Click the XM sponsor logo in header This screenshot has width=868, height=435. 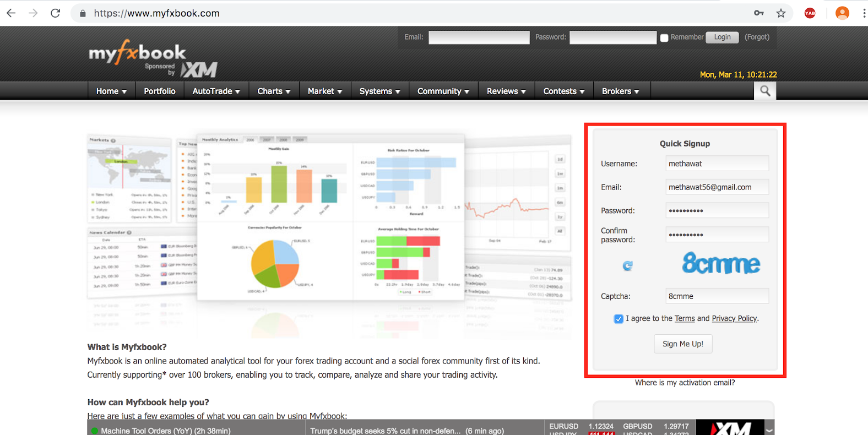click(x=199, y=70)
